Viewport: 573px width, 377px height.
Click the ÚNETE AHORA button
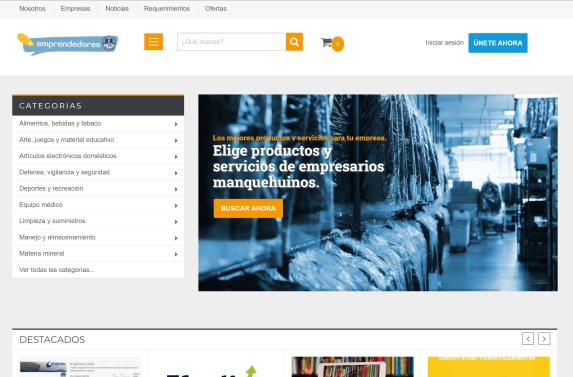[x=498, y=43]
